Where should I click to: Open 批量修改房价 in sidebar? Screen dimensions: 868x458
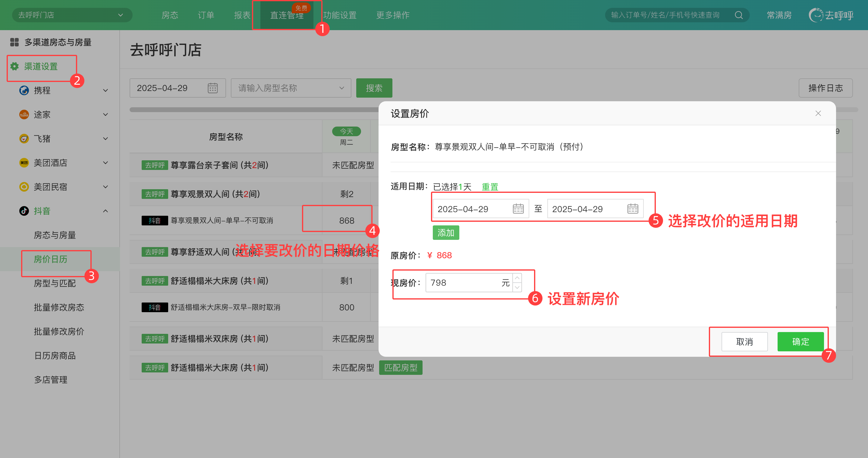coord(59,331)
